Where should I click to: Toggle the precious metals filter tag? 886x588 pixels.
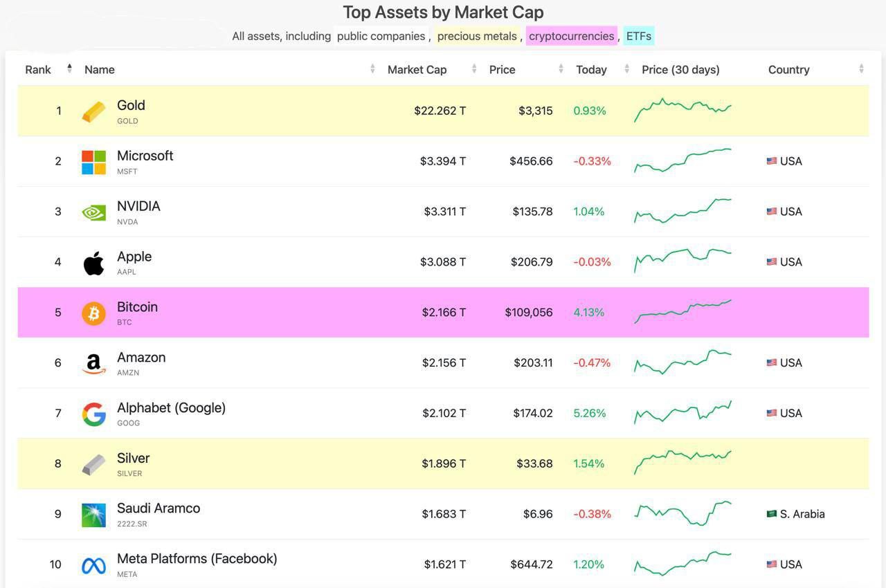click(477, 36)
